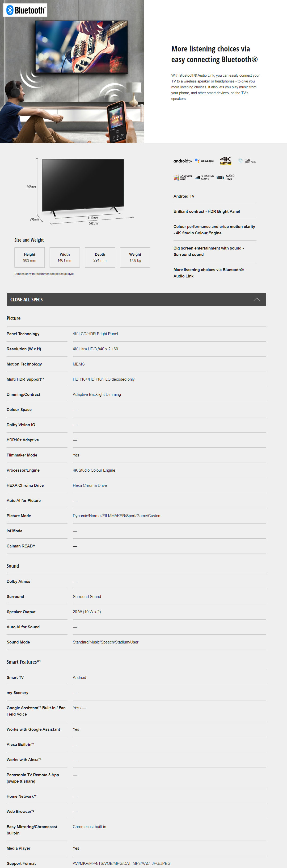Image resolution: width=287 pixels, height=868 pixels.
Task: Open the Android TV feature link
Action: [x=184, y=196]
